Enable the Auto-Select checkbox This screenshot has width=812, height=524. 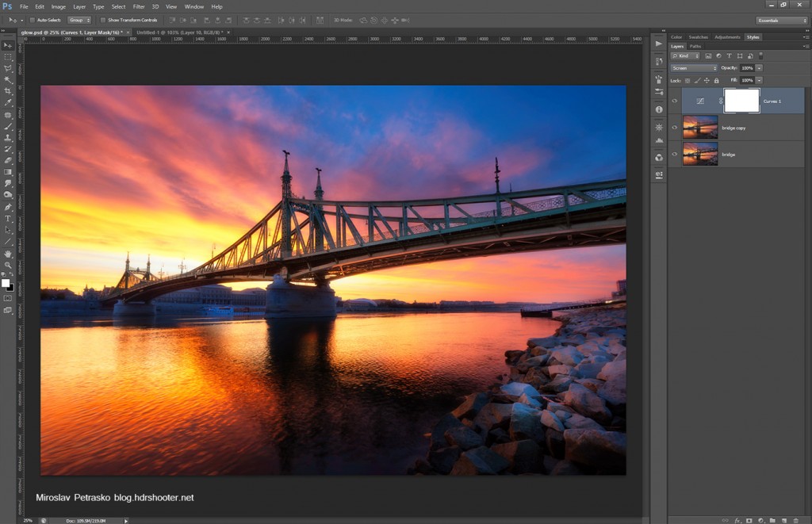(x=32, y=20)
